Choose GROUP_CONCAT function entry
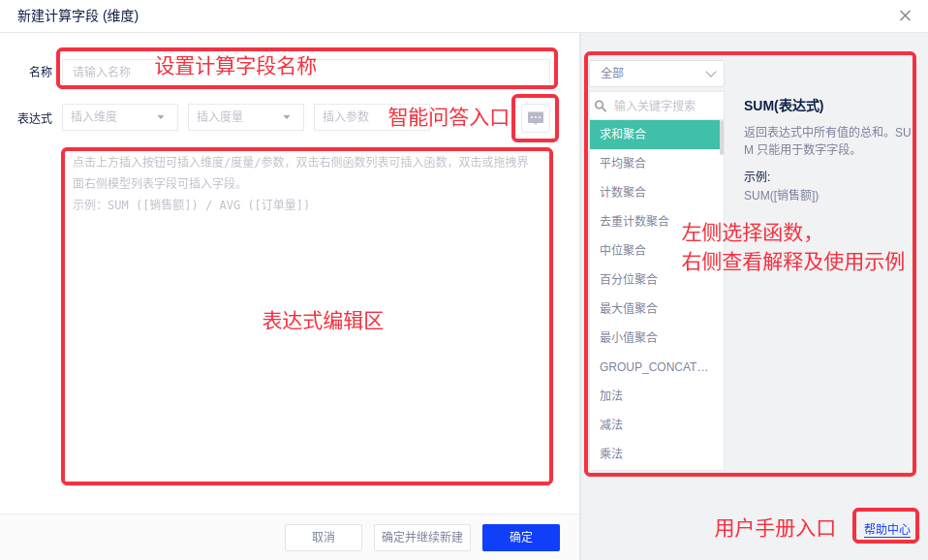The height and width of the screenshot is (560, 928). click(654, 367)
